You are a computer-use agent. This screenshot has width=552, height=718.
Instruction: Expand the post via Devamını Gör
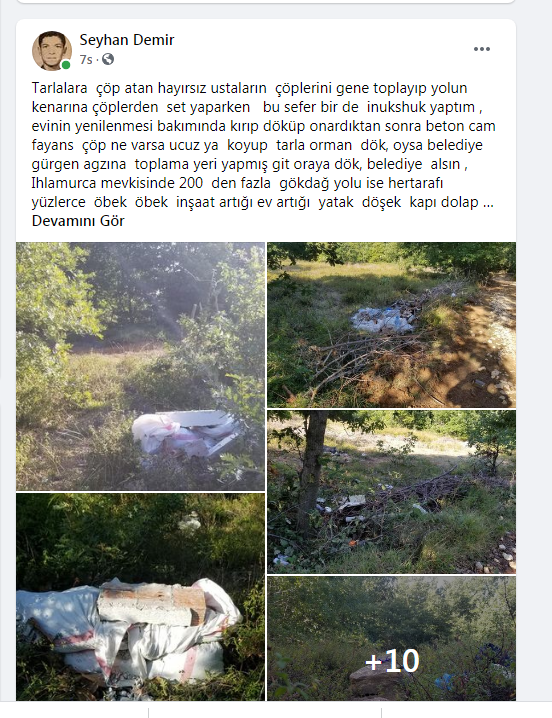[78, 221]
